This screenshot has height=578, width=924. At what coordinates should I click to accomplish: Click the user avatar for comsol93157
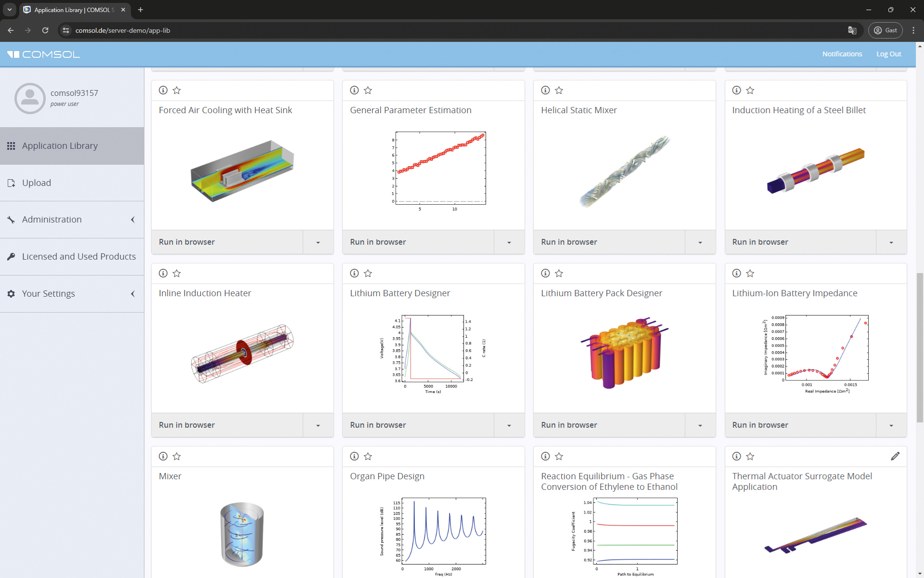29,98
